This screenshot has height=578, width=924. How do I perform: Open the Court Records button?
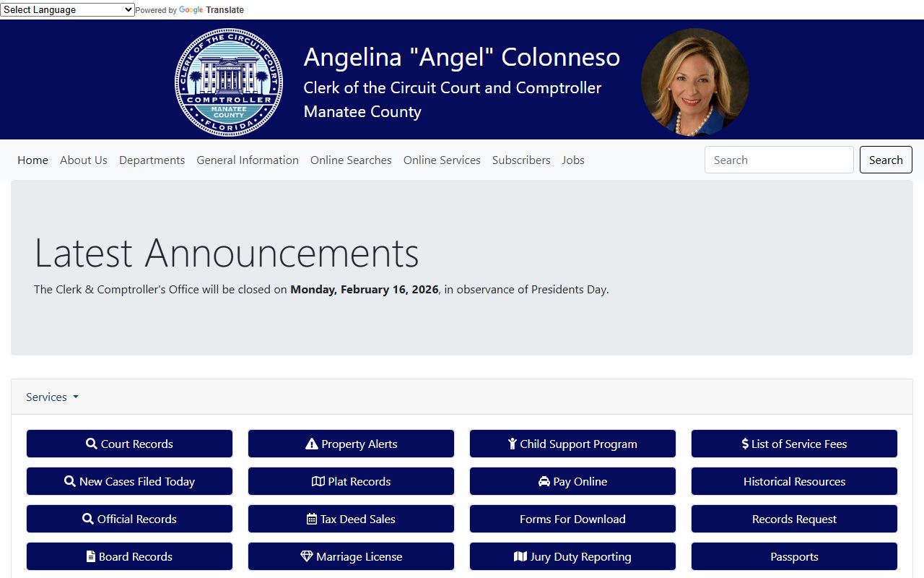coord(129,444)
